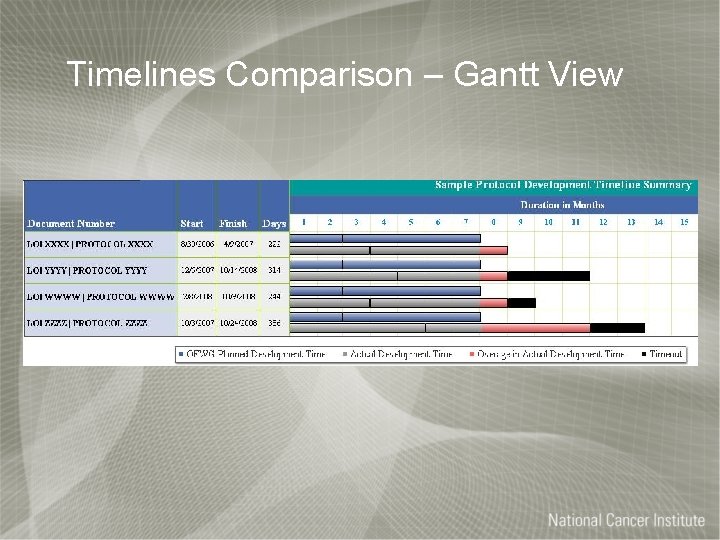Click the '314' Days value for PROTOCOL YYYY
The width and height of the screenshot is (720, 540).
tap(274, 270)
